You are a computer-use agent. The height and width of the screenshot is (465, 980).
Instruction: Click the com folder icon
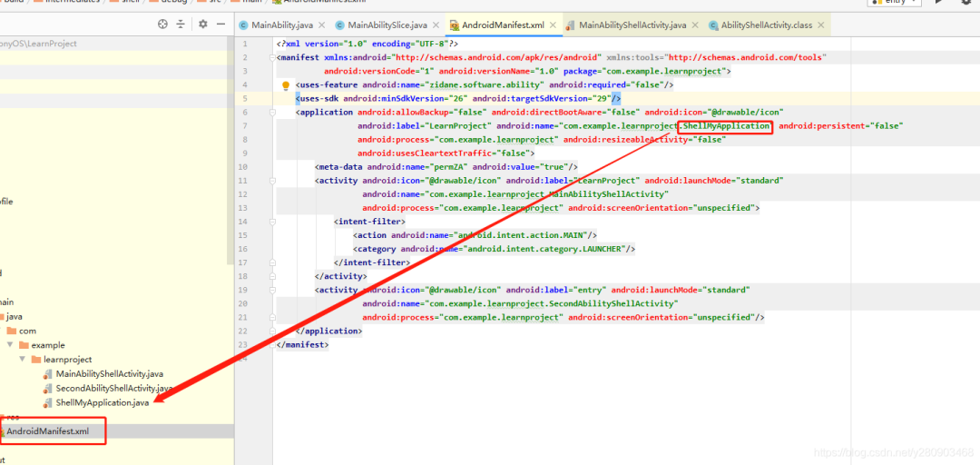(11, 331)
